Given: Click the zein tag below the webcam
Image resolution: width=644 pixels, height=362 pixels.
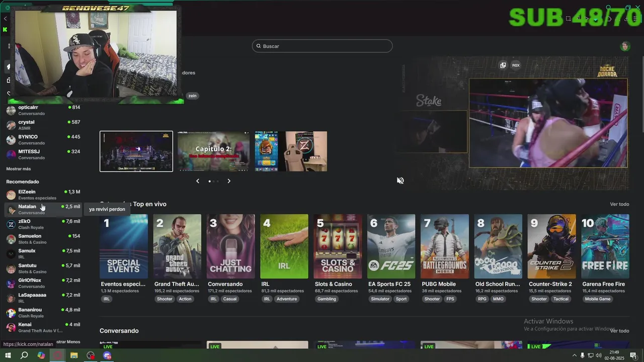Looking at the screenshot, I should click(192, 96).
